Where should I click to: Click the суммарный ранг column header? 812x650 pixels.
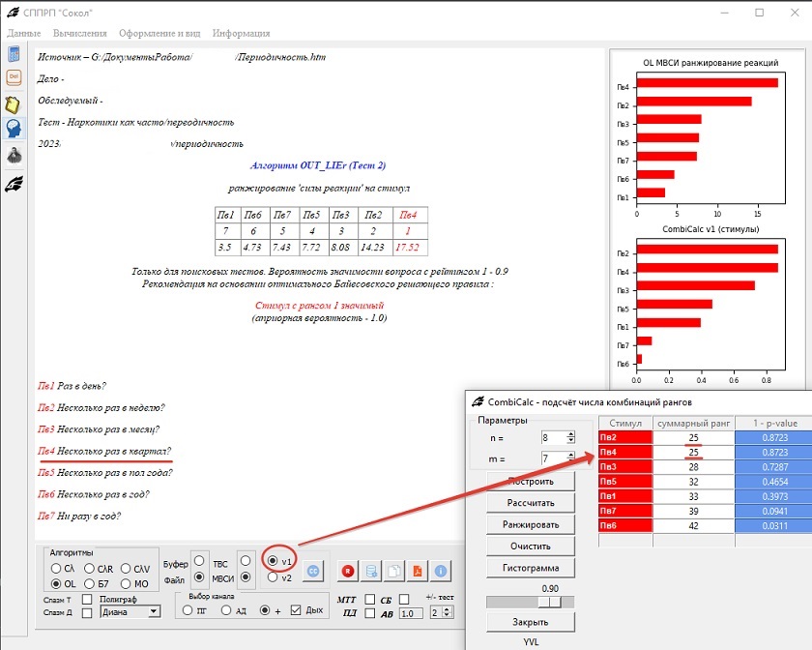pos(694,423)
